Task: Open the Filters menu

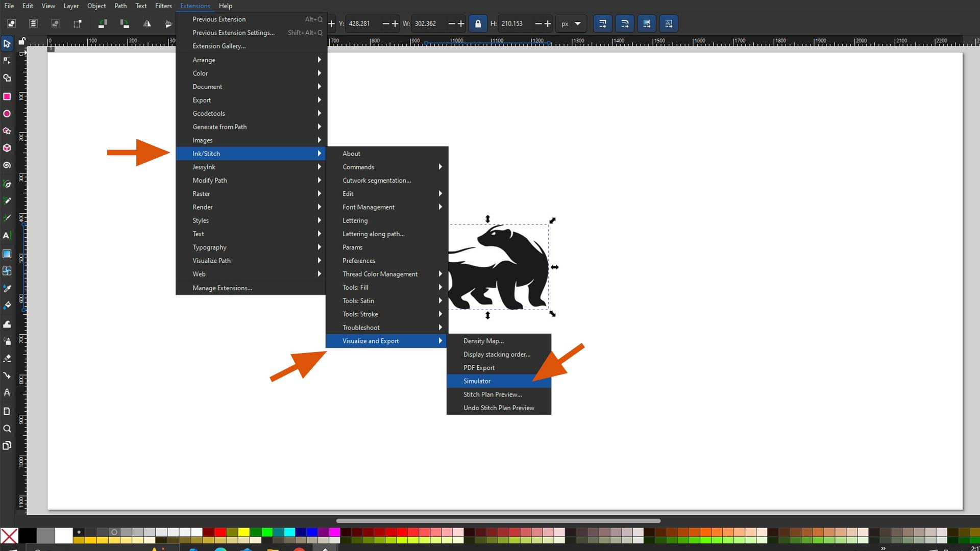Action: [163, 6]
